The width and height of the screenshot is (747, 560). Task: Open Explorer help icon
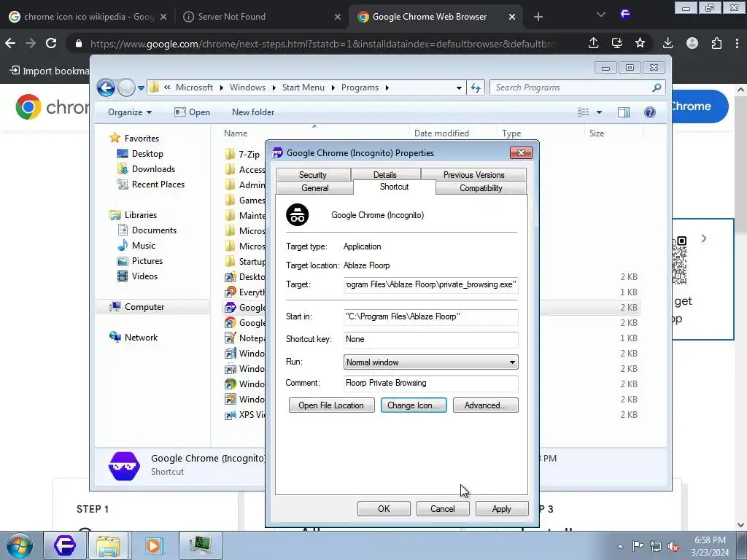point(649,112)
